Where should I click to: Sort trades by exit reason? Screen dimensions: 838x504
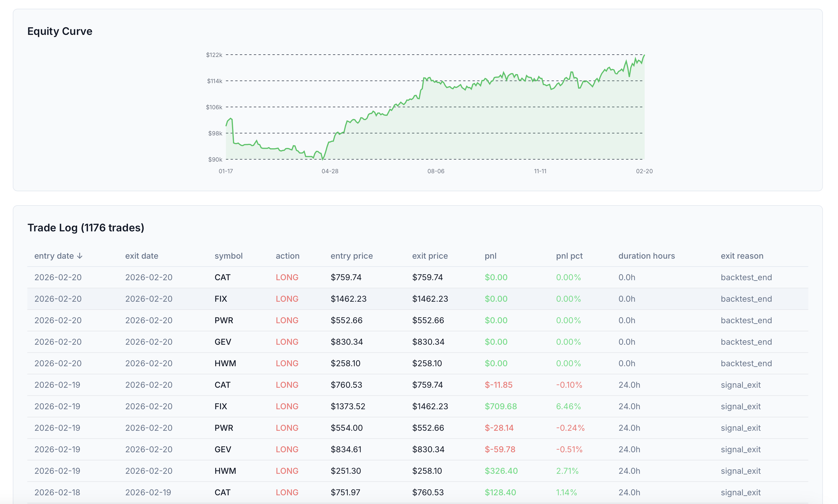click(x=742, y=256)
